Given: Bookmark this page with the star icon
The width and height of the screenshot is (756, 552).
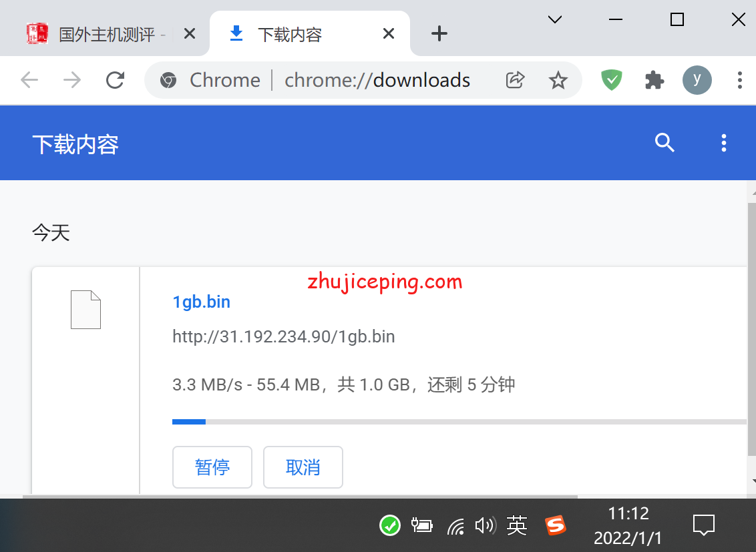Looking at the screenshot, I should (x=558, y=80).
